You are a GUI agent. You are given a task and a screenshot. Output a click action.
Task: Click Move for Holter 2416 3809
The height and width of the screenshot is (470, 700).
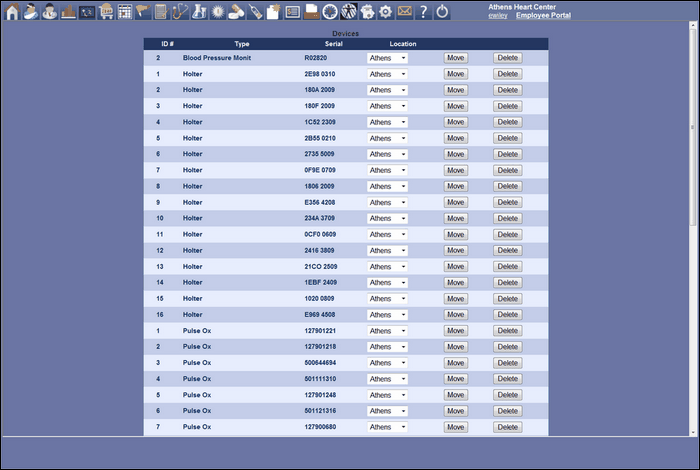coord(455,250)
